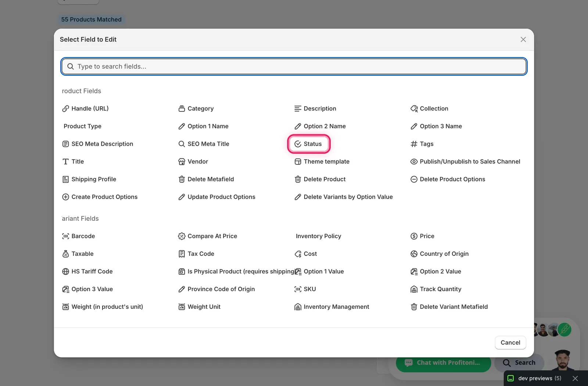Choose the Vendor storefront icon
Viewport: 588px width, 386px height.
182,162
